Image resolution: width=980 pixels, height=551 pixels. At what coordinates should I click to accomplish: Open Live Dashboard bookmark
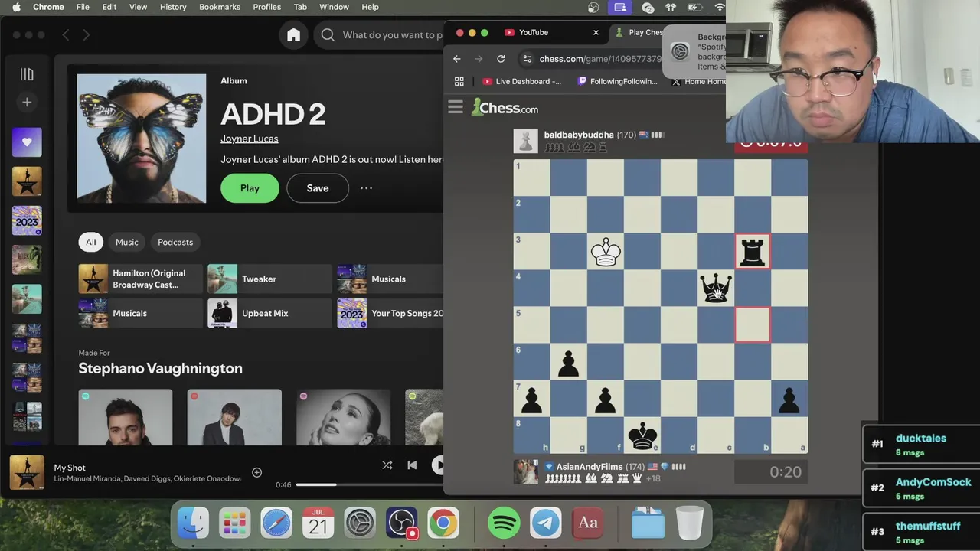pyautogui.click(x=521, y=81)
